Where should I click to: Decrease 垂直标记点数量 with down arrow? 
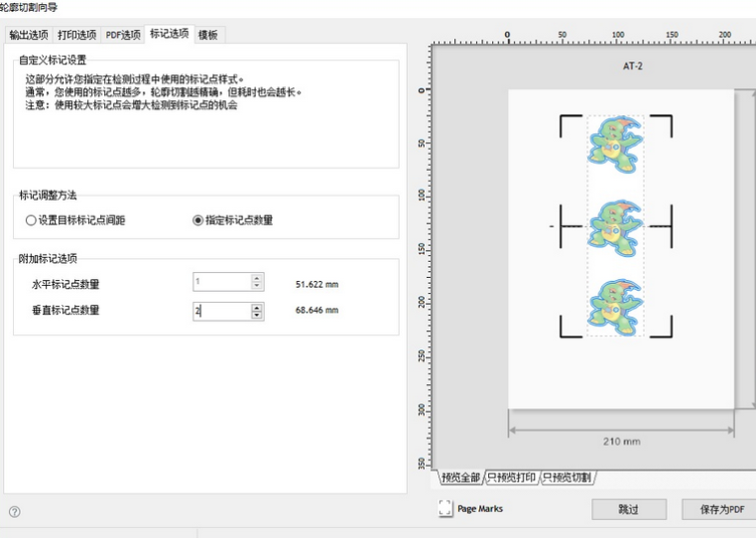coord(257,316)
